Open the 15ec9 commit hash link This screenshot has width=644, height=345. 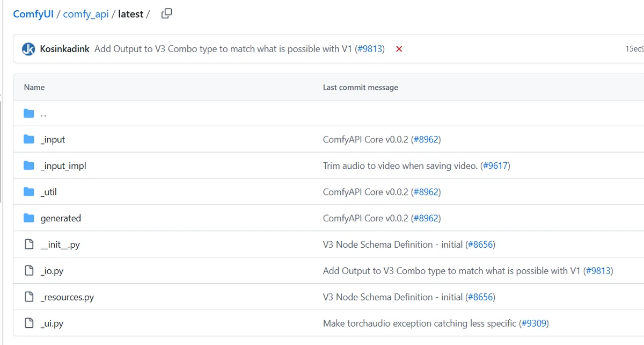(634, 49)
